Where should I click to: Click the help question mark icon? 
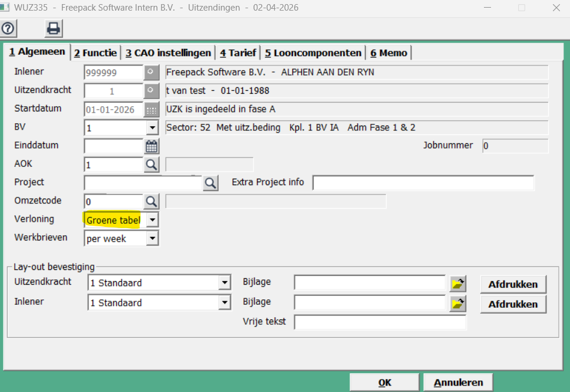[9, 28]
